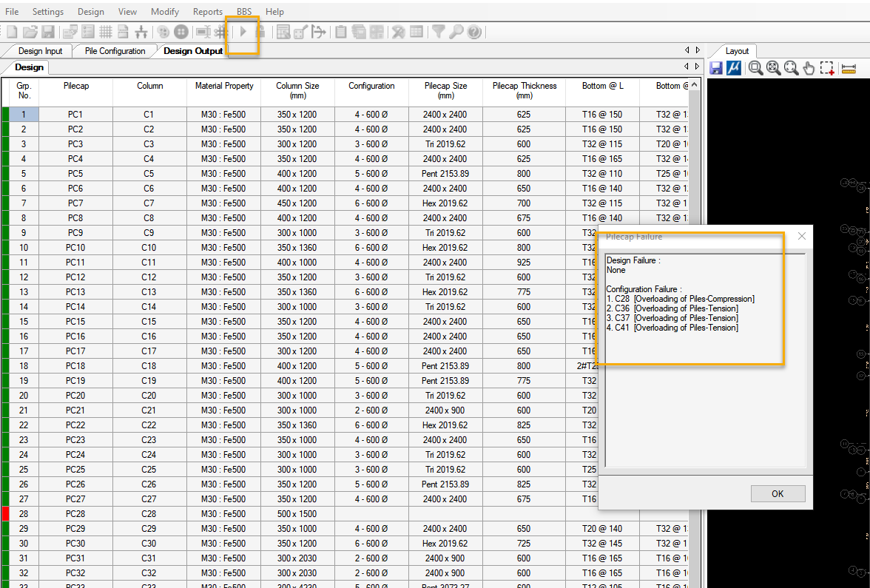Save the layout with the blue floppy icon

(716, 68)
